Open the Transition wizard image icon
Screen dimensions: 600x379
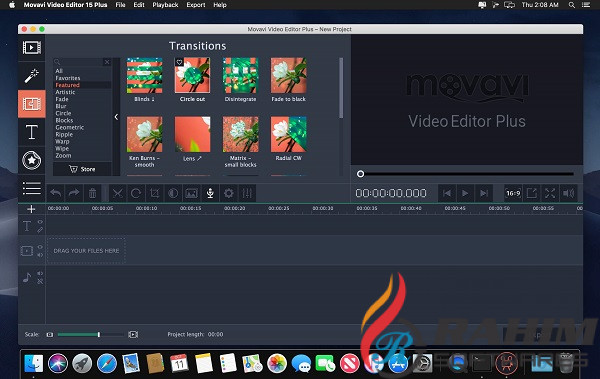click(191, 193)
